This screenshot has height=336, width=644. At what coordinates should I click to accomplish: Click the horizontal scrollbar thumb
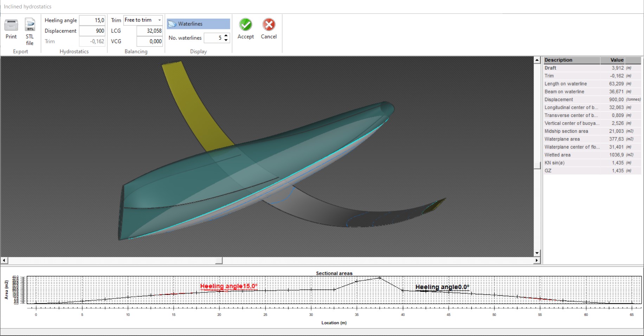click(219, 261)
